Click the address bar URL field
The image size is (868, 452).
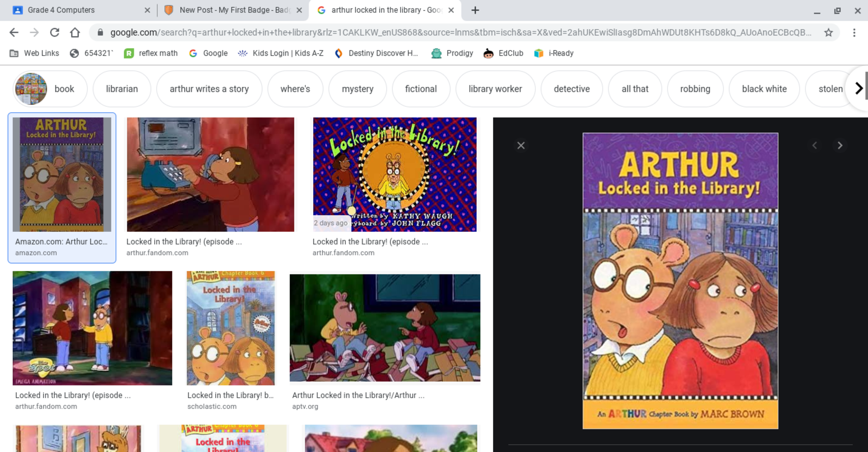(x=460, y=33)
